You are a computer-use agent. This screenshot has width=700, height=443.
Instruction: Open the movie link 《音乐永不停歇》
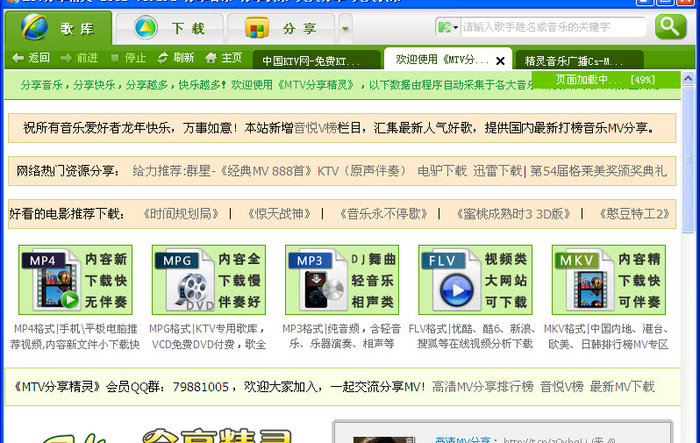[383, 214]
